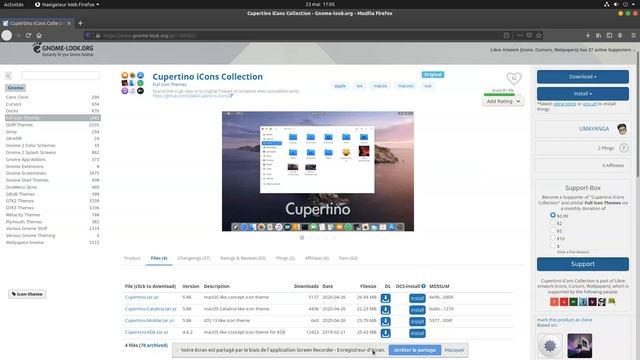Go to Firefox home via house icon
Viewport: 640px width, 360px height.
click(39, 36)
